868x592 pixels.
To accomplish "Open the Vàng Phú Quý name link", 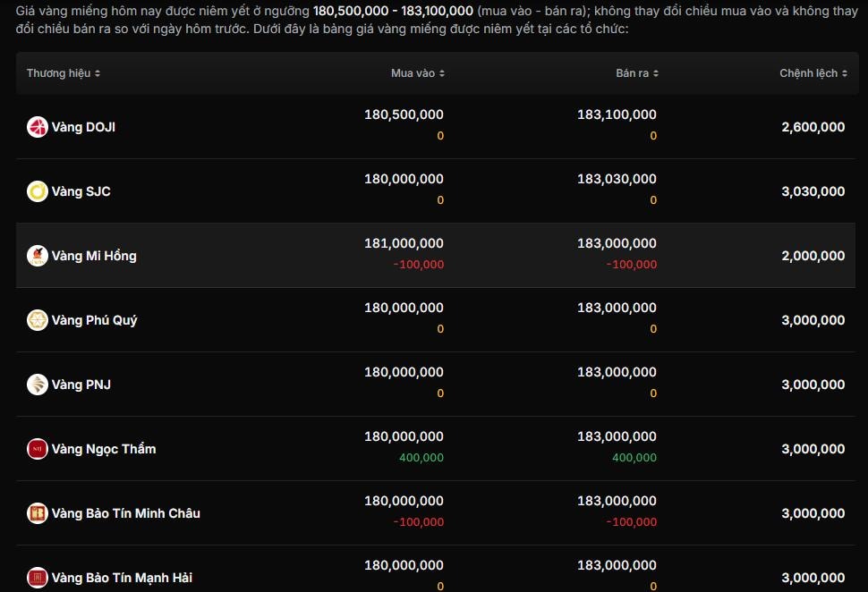I will click(94, 320).
